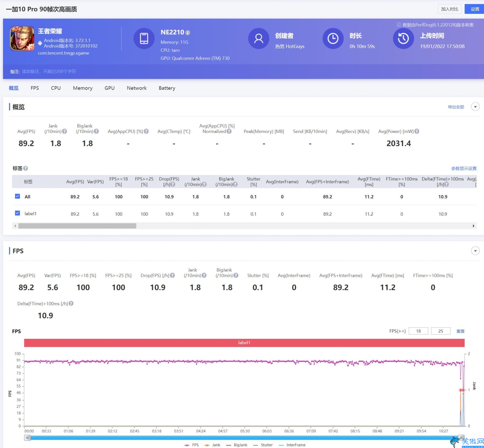Screen dimensions: 484x448
Task: Open help icon for FPS section BigJank
Action: coord(236,275)
